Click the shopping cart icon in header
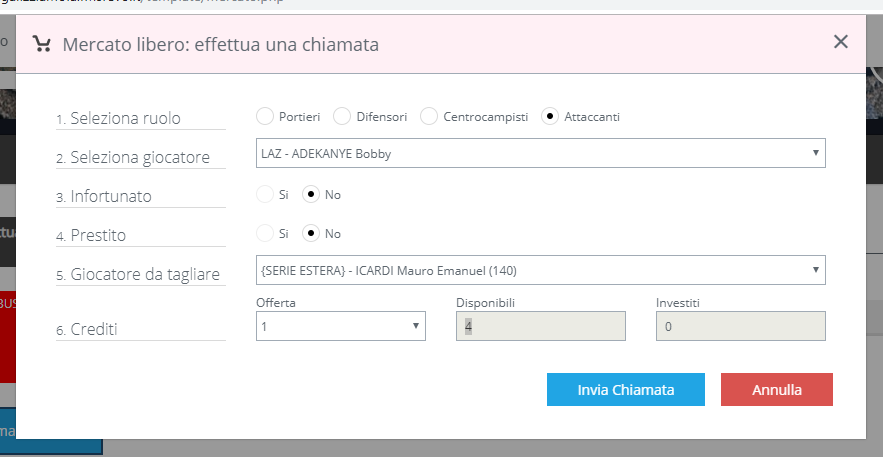883x457 pixels. [41, 44]
